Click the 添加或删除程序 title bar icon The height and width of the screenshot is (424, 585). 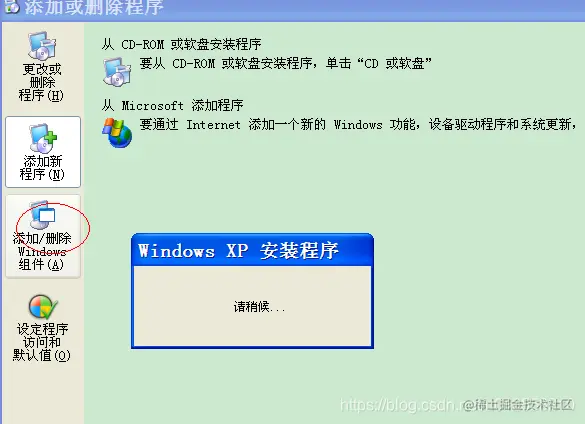tap(10, 6)
